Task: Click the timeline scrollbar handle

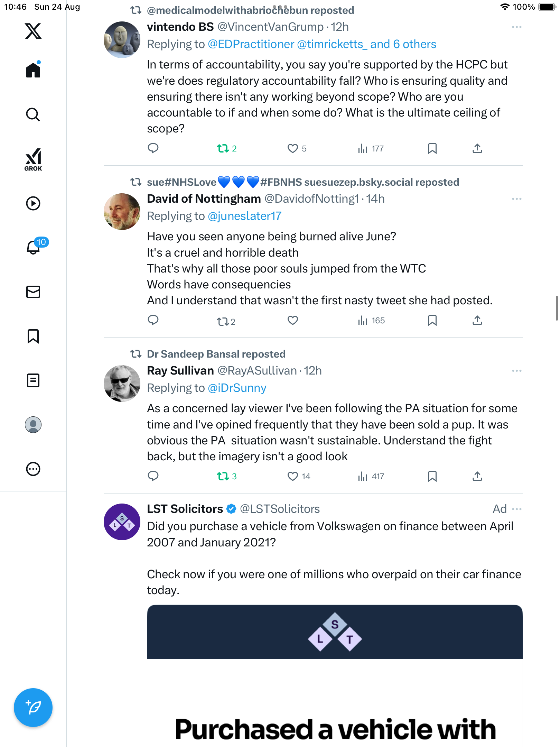Action: [x=556, y=308]
